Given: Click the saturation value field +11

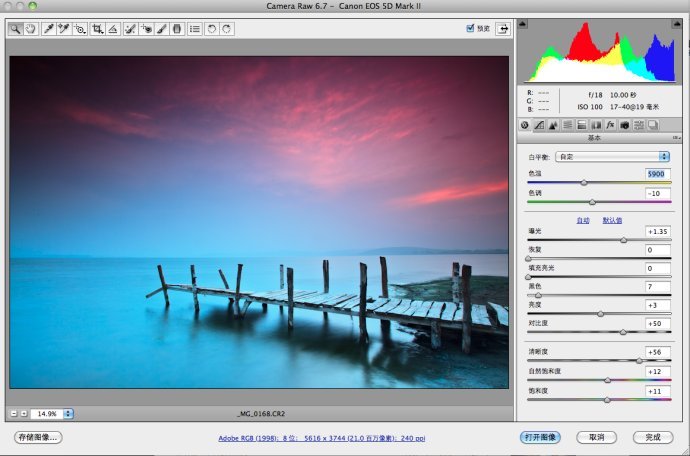Looking at the screenshot, I should [658, 391].
